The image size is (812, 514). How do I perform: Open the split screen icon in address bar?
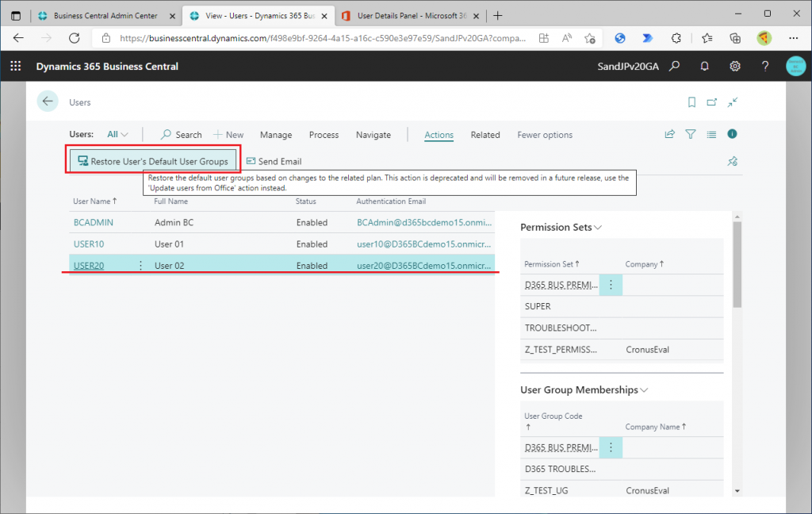click(x=544, y=38)
